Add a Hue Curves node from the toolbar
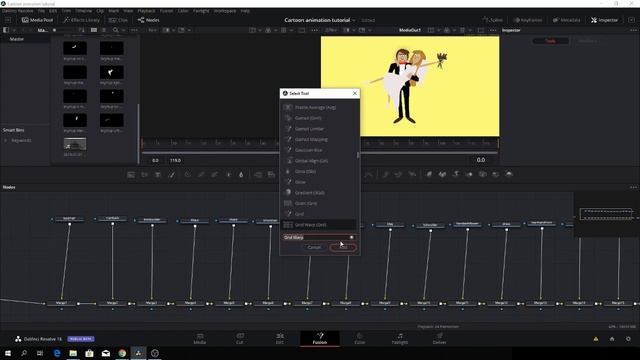Viewport: 640px width, 360px height. click(215, 175)
